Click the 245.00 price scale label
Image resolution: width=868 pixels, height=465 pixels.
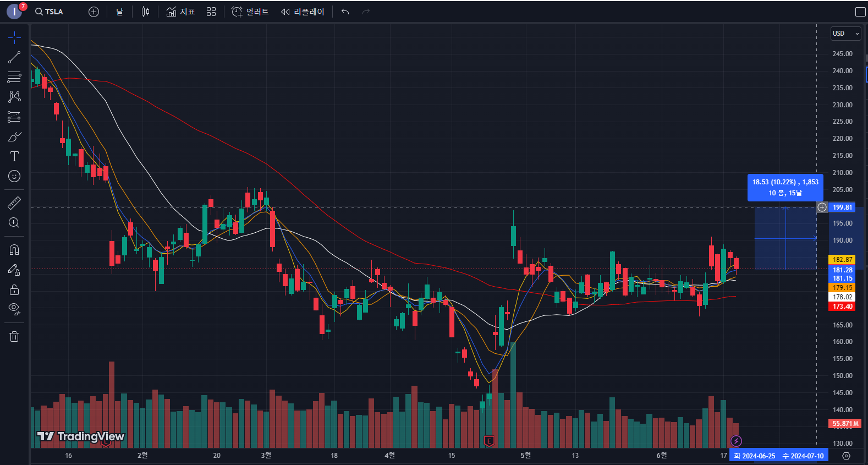tap(842, 54)
